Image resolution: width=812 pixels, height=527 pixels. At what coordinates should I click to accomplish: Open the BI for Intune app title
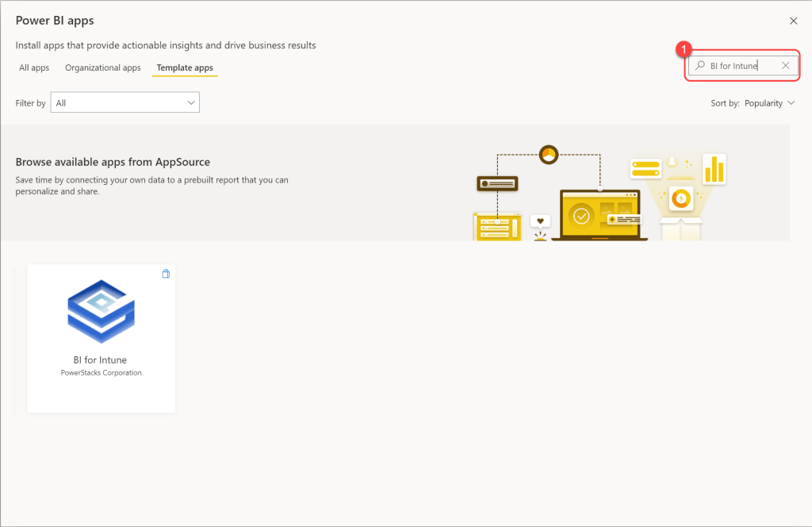click(x=100, y=360)
